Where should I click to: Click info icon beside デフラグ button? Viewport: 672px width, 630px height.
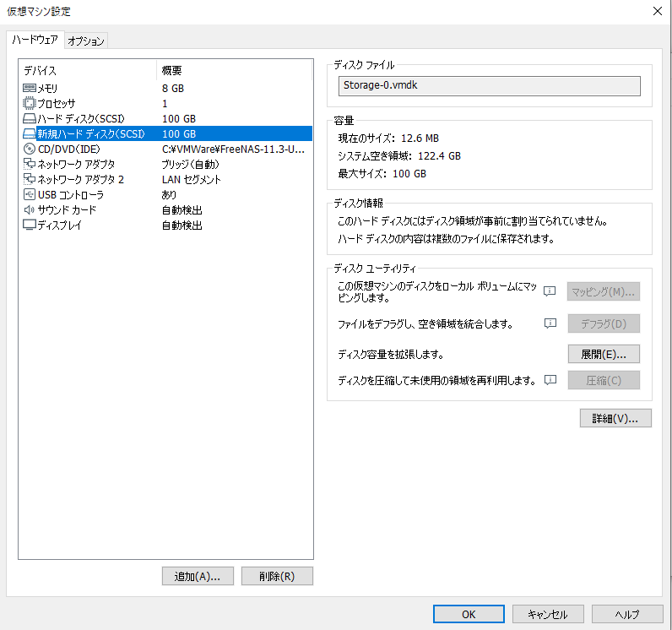pyautogui.click(x=550, y=323)
